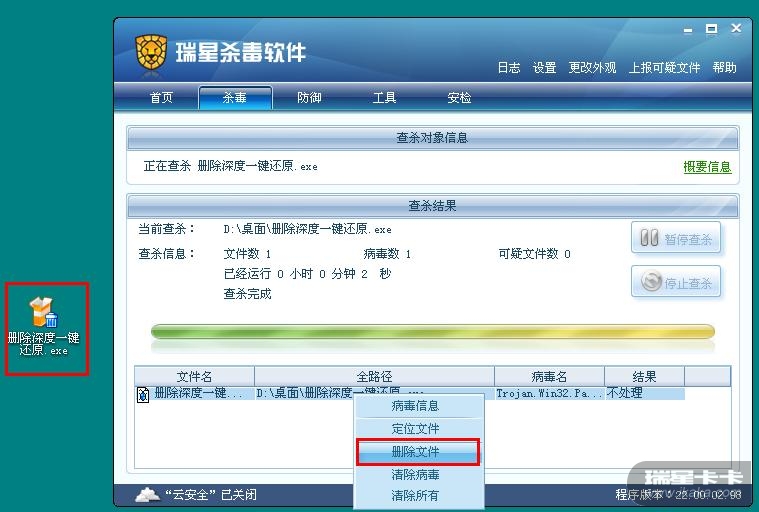Click 上报可疑文件

tap(664, 68)
